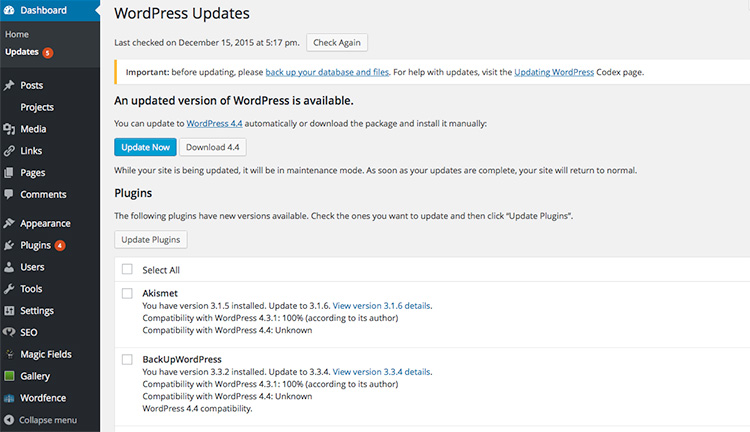Click the Check Again button
750x432 pixels.
click(337, 43)
